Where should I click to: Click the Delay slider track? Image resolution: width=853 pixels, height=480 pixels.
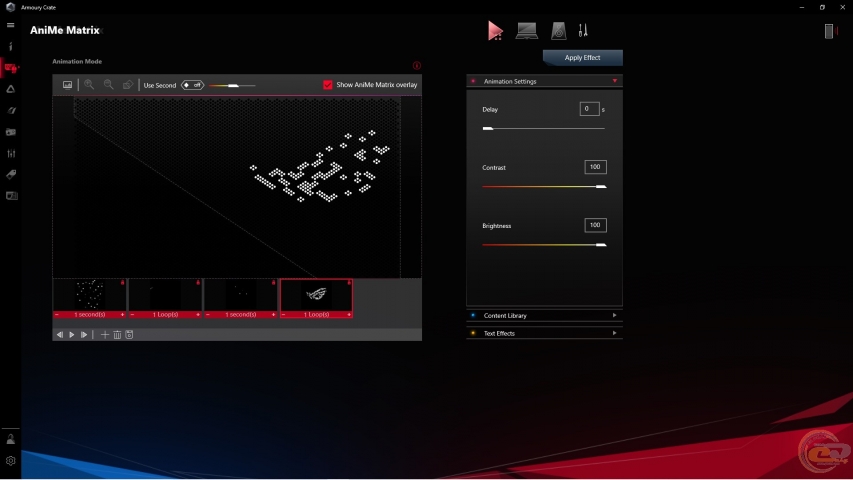[544, 128]
